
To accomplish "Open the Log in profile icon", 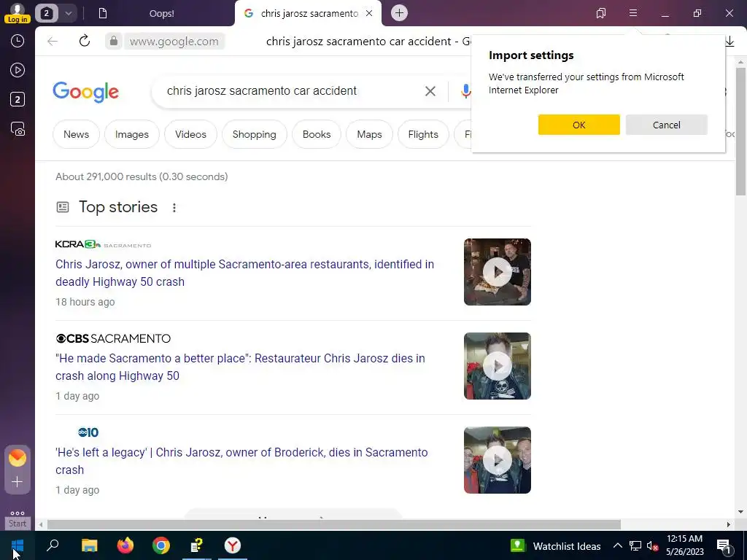I will click(x=18, y=13).
